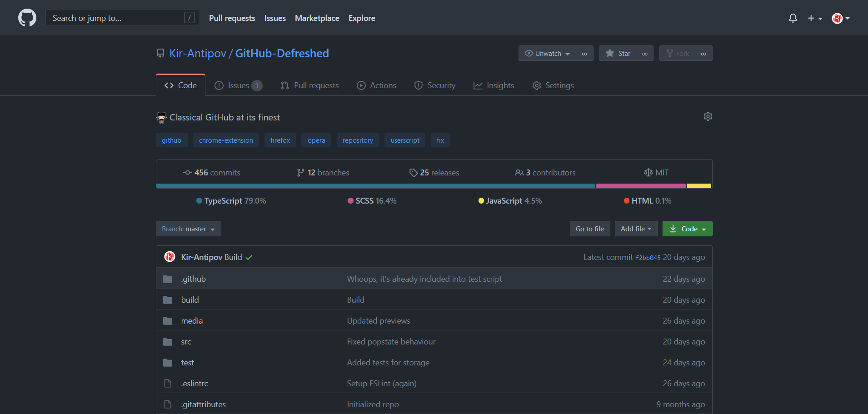Open the GitHub Octocat home logo
Image resolution: width=868 pixels, height=414 pixels.
pos(27,18)
